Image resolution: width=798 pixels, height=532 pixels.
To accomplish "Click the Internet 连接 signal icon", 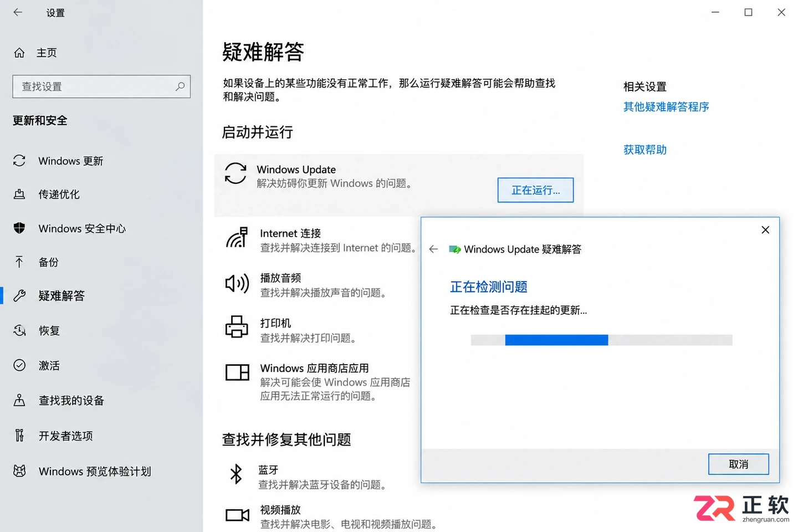I will [x=237, y=237].
